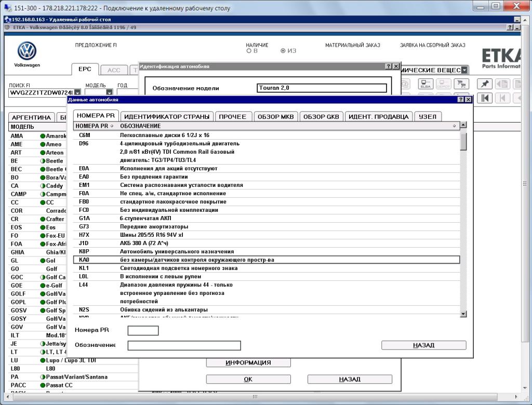Open help in Идентификация автомобиля dialog
The width and height of the screenshot is (532, 405).
(x=389, y=66)
